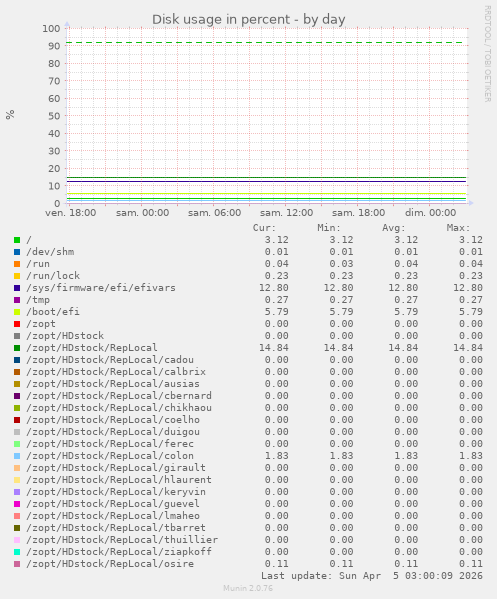The width and height of the screenshot is (497, 599).
Task: Select the /zopt/HDstock/RepLocal legend label
Action: [x=92, y=348]
